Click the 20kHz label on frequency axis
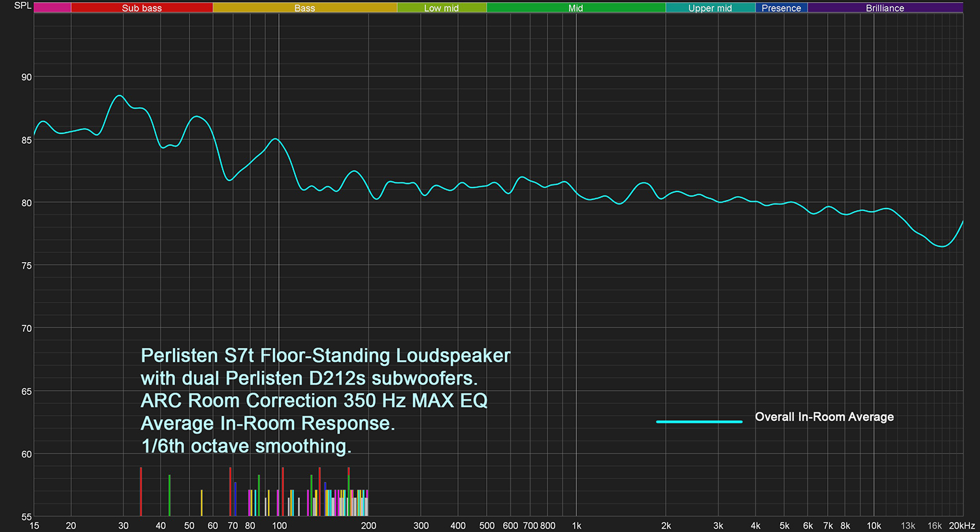The image size is (980, 532). (962, 525)
